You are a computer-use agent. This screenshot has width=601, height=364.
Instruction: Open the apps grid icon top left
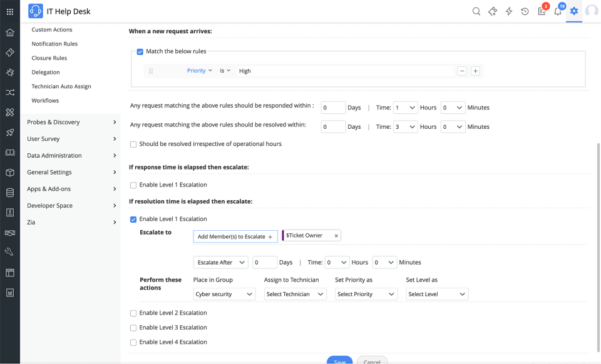9,10
